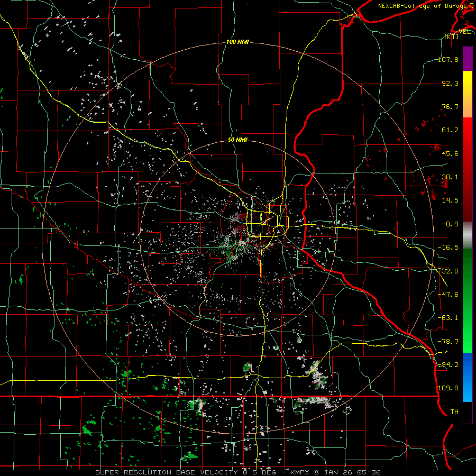476x476 pixels.
Task: Select the -32.0 scale value
Action: point(448,271)
